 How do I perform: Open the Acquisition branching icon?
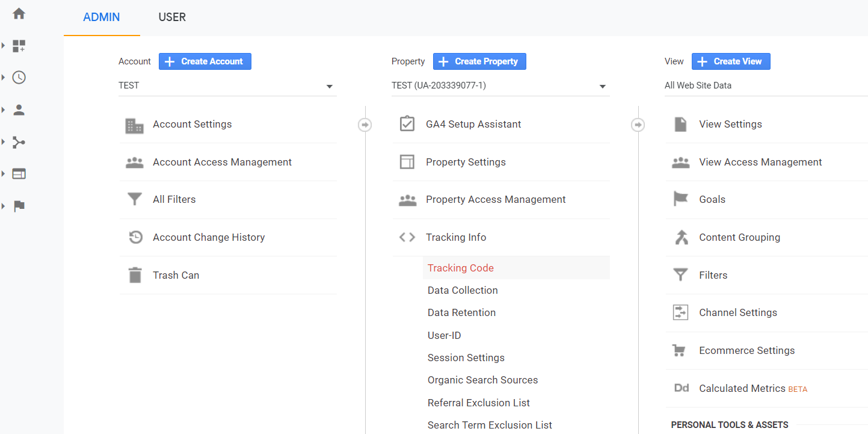19,142
